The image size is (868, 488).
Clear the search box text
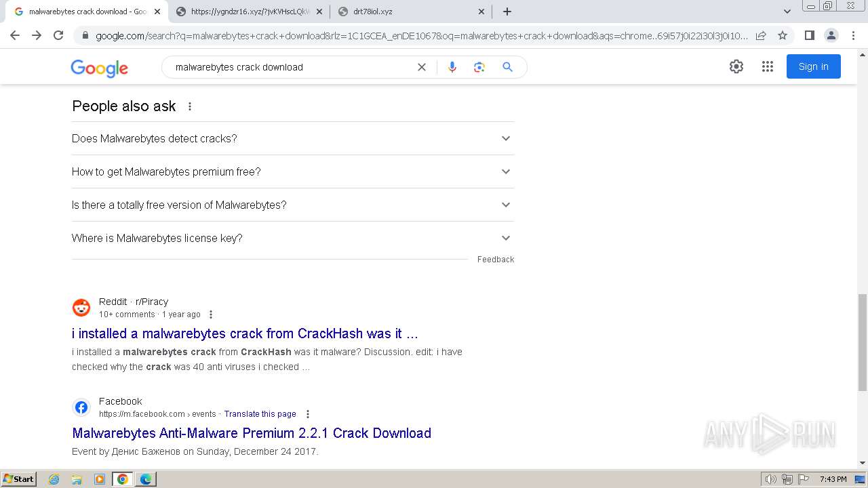[x=422, y=67]
